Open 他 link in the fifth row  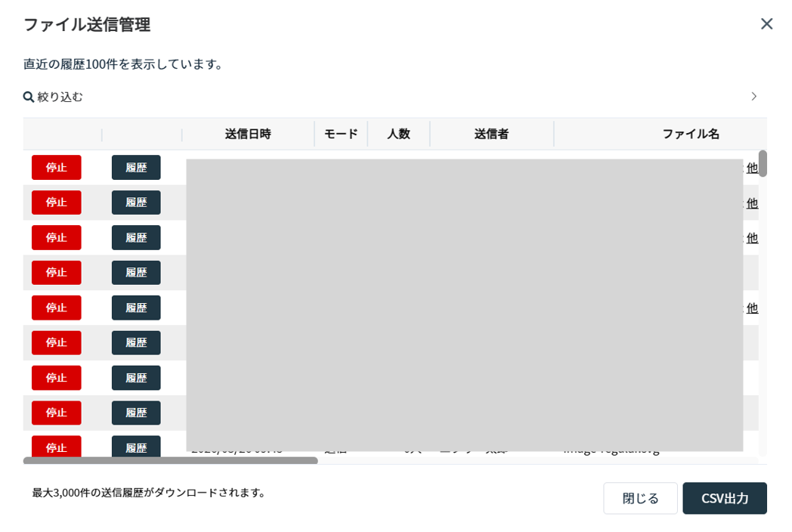[x=752, y=308]
